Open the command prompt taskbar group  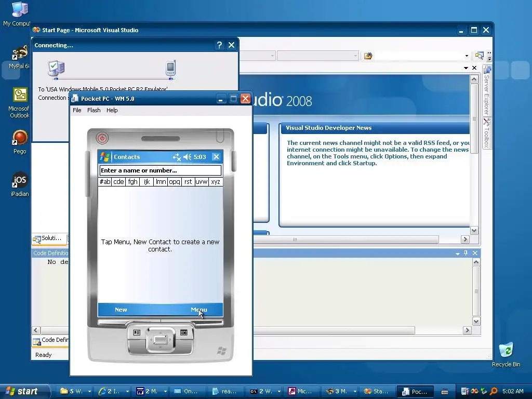265,392
